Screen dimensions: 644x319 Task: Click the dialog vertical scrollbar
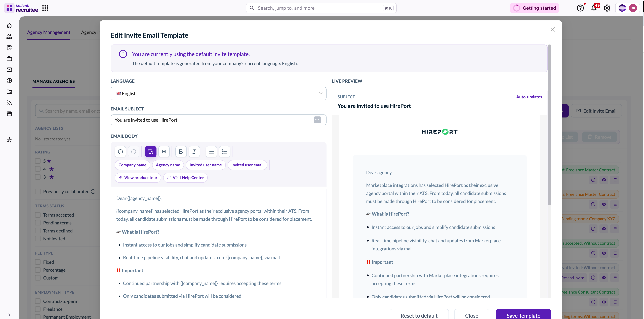tap(549, 125)
